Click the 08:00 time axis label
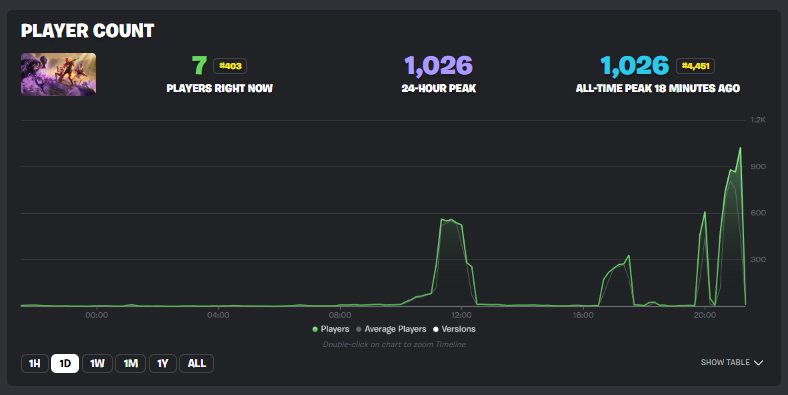 (x=340, y=315)
